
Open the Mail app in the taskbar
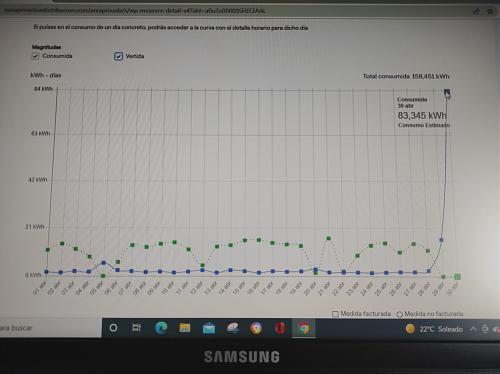click(209, 328)
